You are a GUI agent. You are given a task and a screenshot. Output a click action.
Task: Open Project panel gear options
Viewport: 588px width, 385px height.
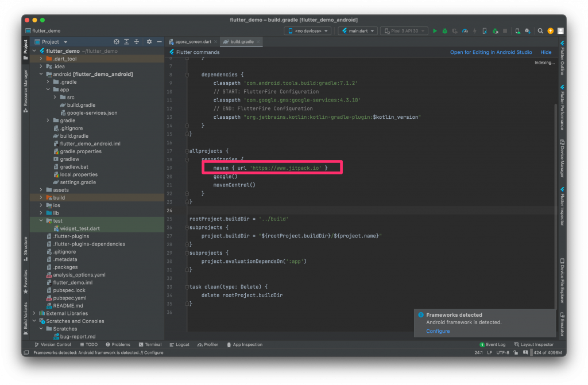149,42
